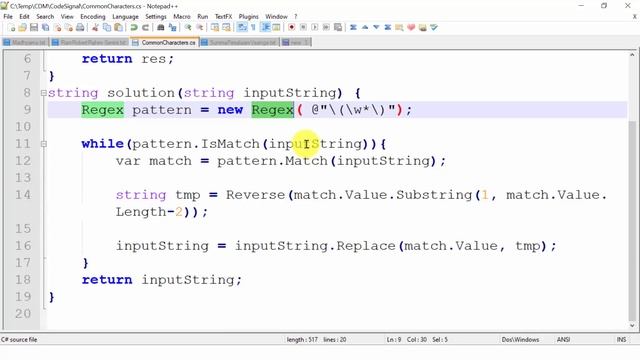The height and width of the screenshot is (360, 640).
Task: Open the Plugins menu
Action: [249, 17]
